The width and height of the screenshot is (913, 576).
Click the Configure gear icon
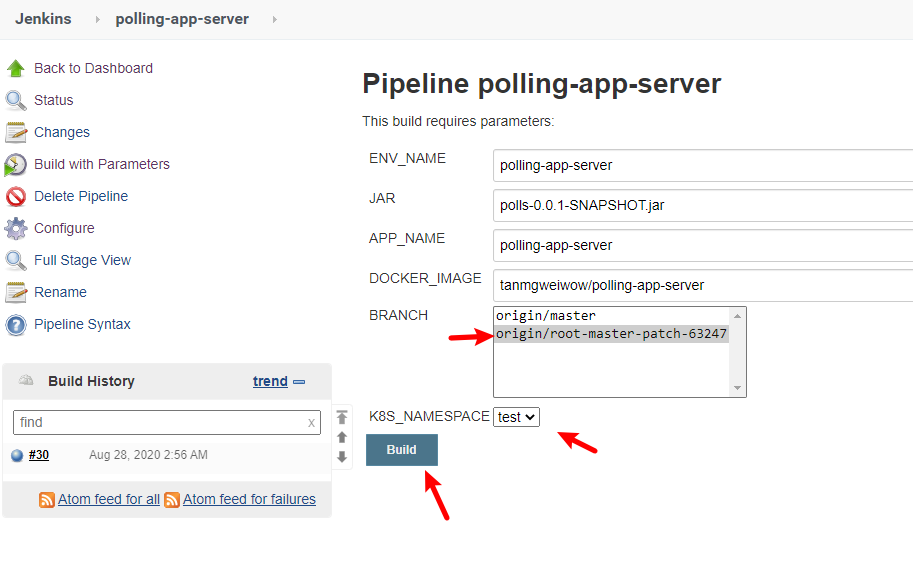(x=16, y=229)
